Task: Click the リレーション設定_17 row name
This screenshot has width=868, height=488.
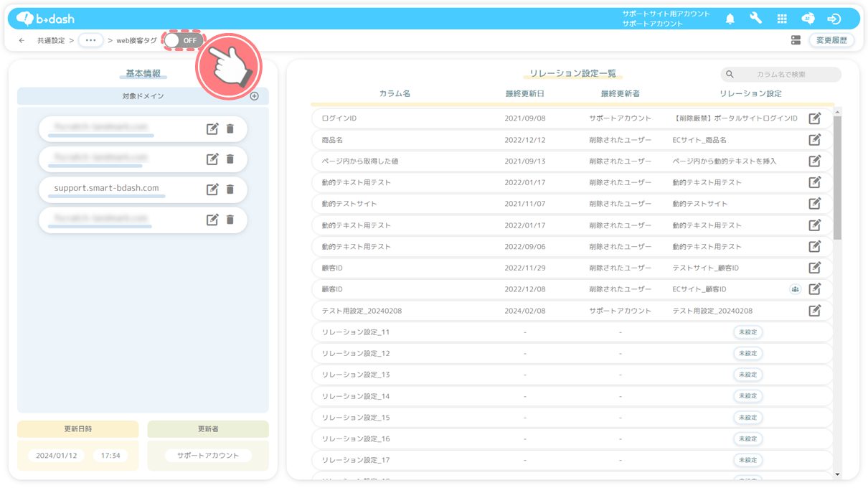Action: click(x=355, y=460)
